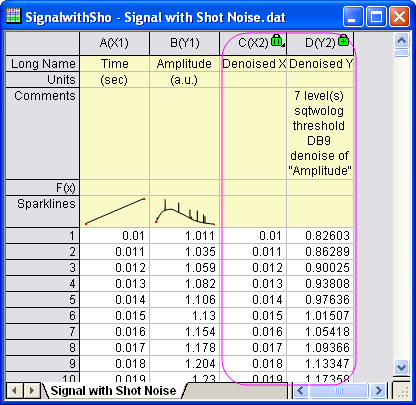The height and width of the screenshot is (405, 416).
Task: Select row header 9
Action: (x=43, y=364)
